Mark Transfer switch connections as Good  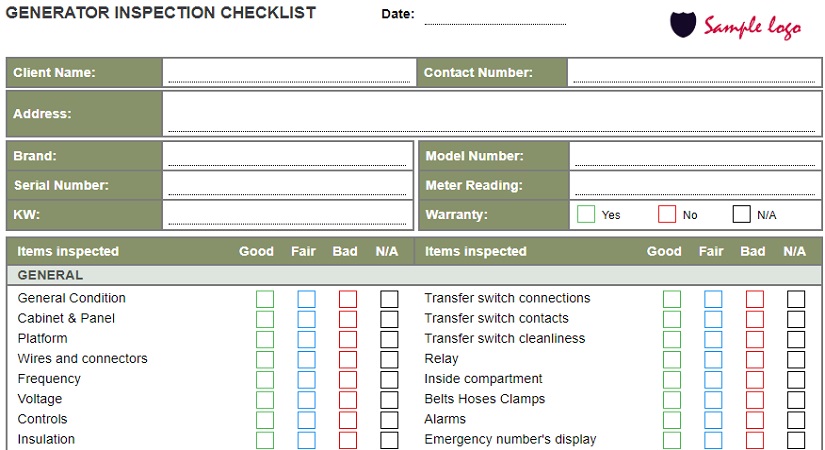tap(672, 299)
